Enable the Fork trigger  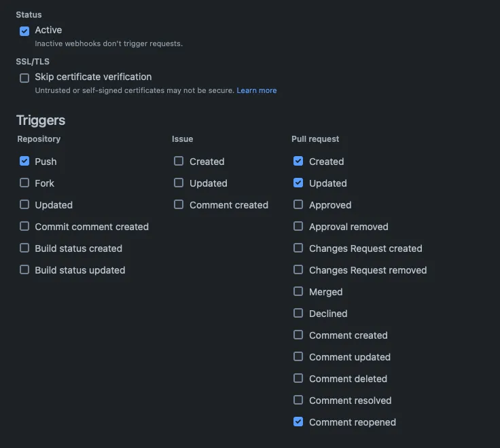click(x=24, y=183)
